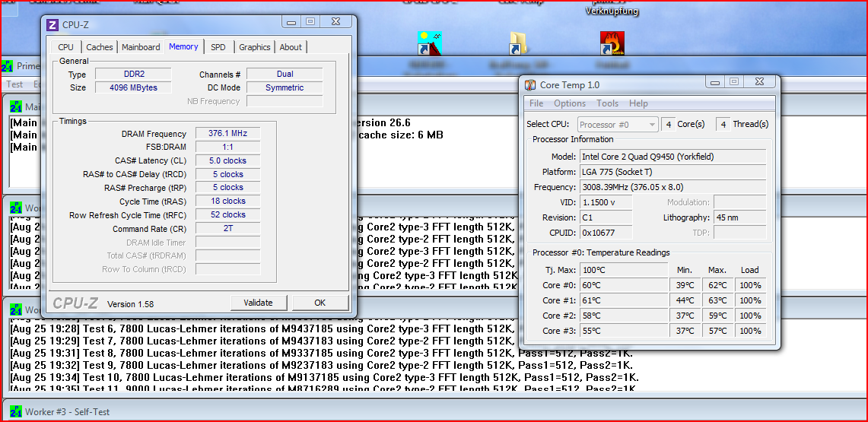
Task: Click the DRAM Frequency value 376.1 MHz
Action: click(x=227, y=133)
